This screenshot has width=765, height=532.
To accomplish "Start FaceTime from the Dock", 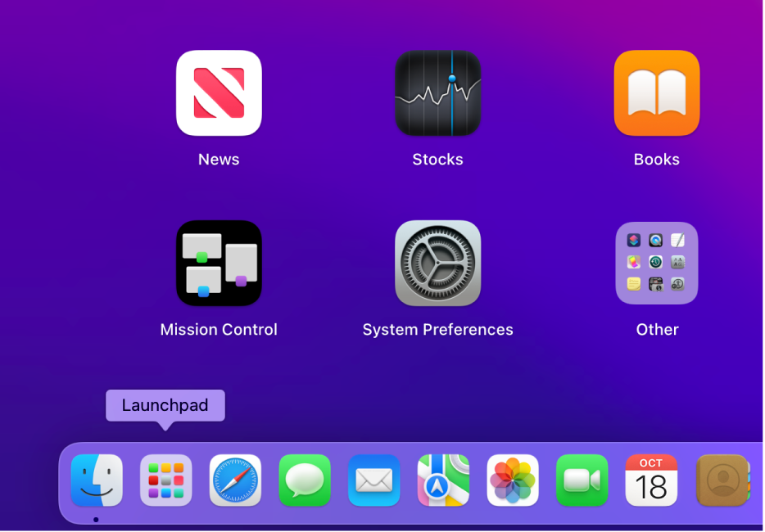I will click(582, 480).
